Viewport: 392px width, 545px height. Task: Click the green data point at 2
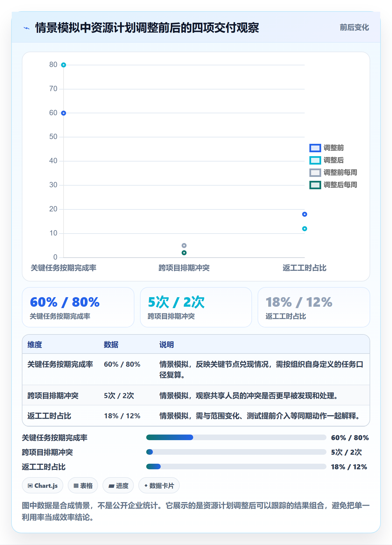(184, 253)
